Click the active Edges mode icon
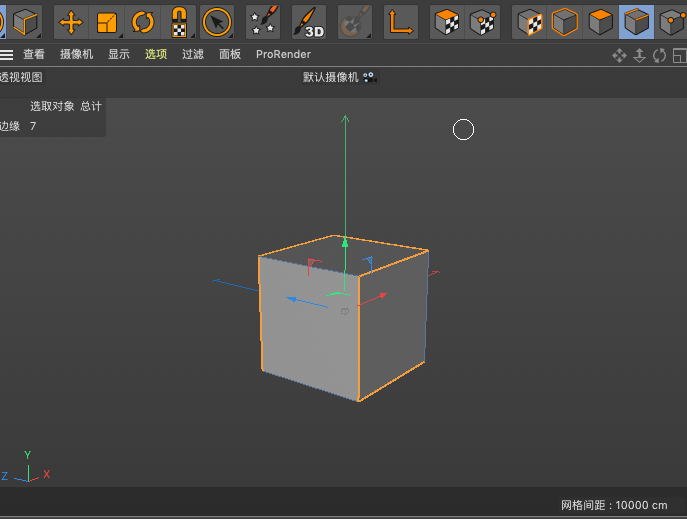 636,22
